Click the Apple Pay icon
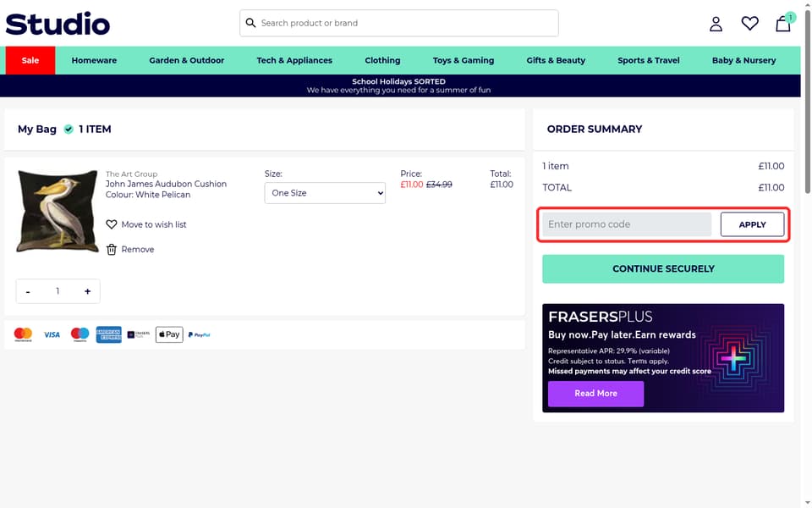This screenshot has width=812, height=508. coord(169,334)
